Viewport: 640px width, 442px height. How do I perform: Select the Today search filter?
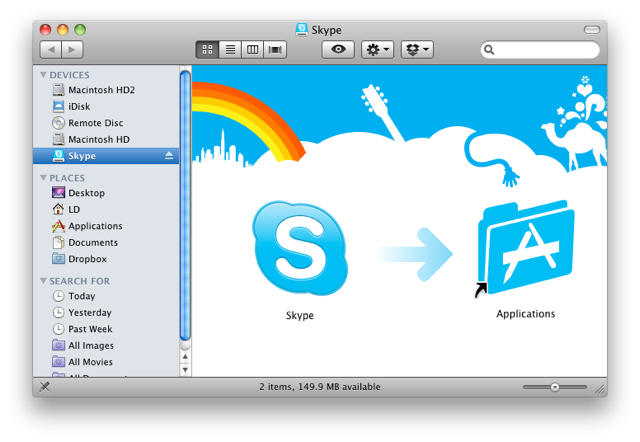pyautogui.click(x=82, y=296)
